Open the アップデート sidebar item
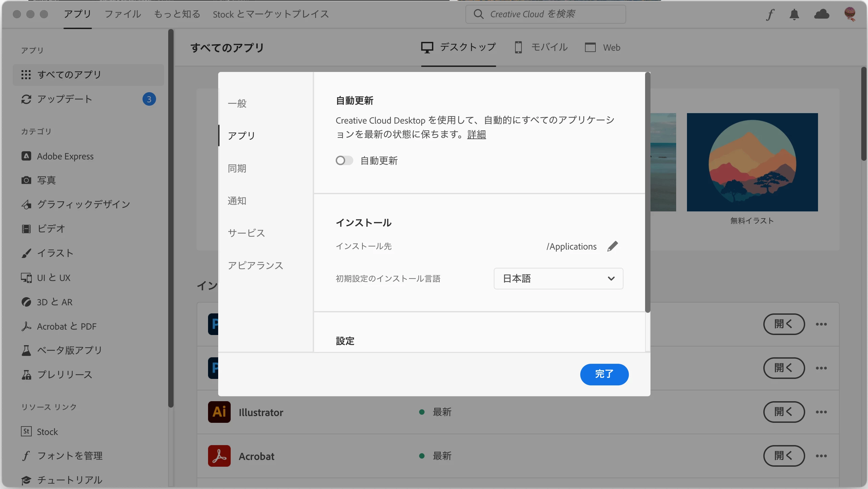 (64, 99)
